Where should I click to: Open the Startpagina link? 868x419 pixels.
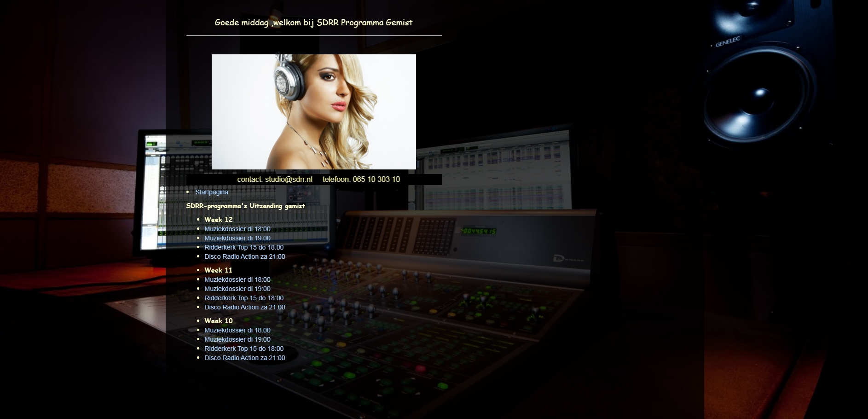click(x=211, y=192)
